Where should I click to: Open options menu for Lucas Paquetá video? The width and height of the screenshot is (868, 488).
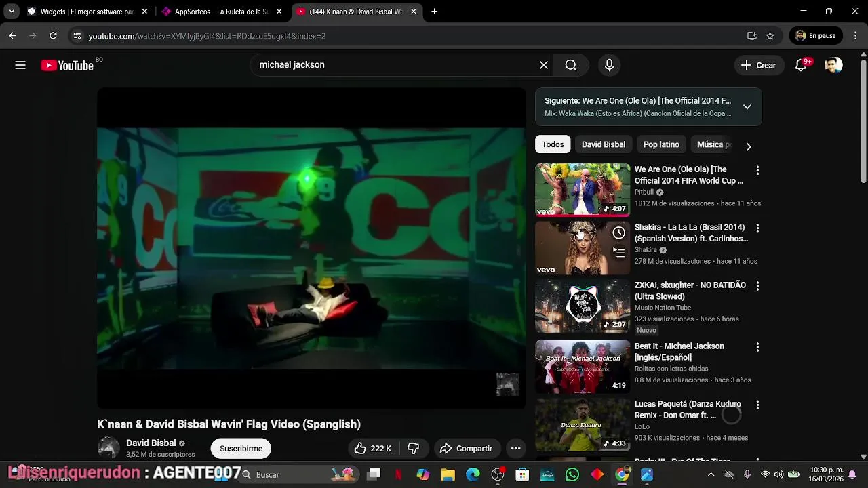click(x=757, y=405)
